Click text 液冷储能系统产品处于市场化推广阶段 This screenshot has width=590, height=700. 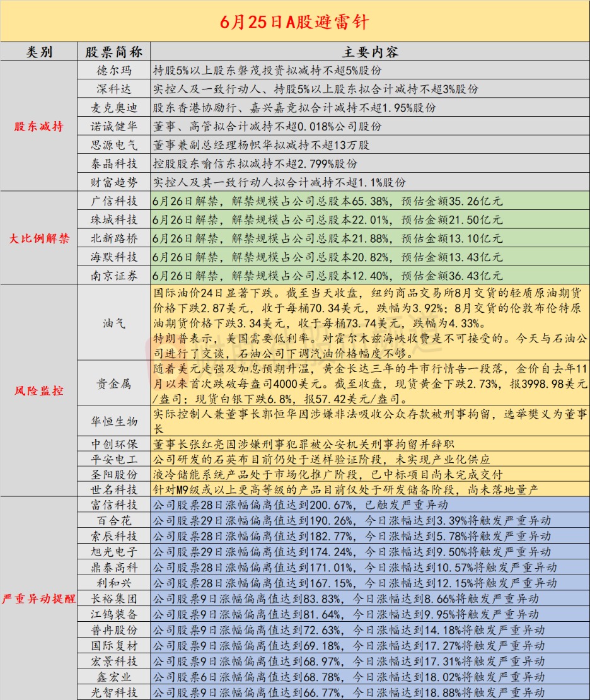point(328,475)
